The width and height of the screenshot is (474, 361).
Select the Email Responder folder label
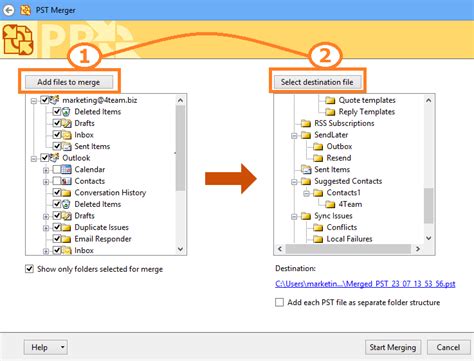coord(103,239)
